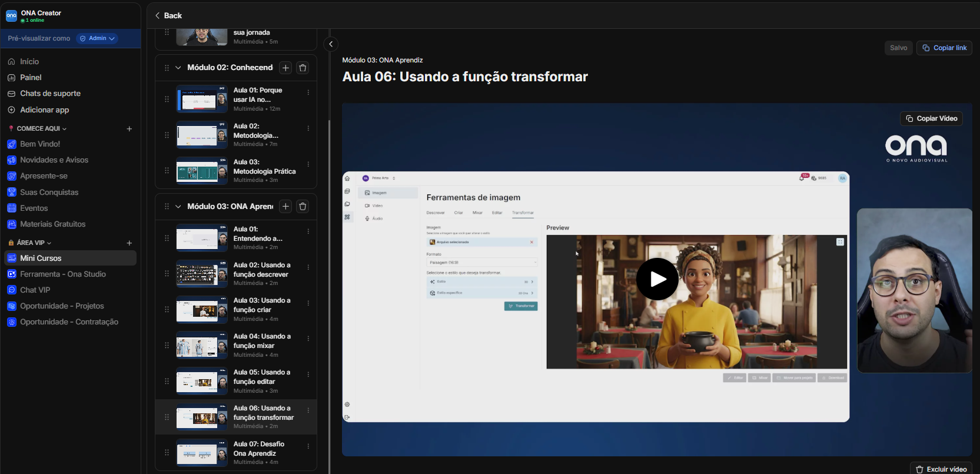Open options menu for Aula 06: função transformar
This screenshot has width=980, height=474.
tap(308, 410)
